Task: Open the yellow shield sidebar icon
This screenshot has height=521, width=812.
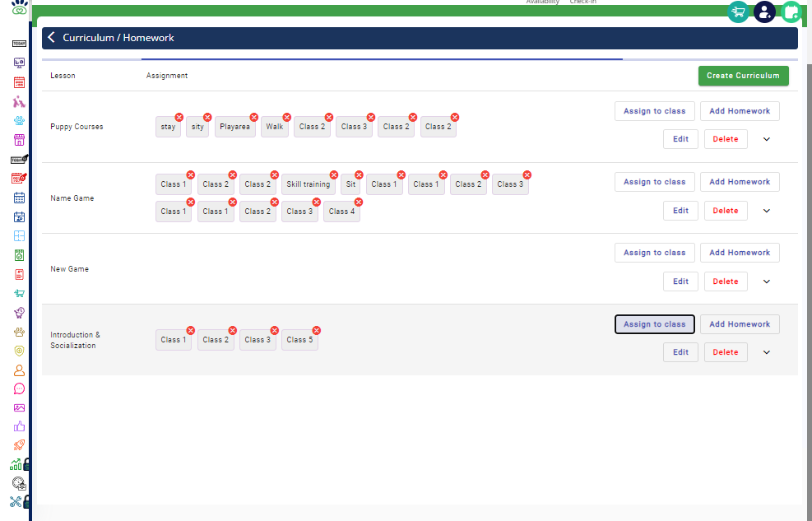Action: click(19, 351)
